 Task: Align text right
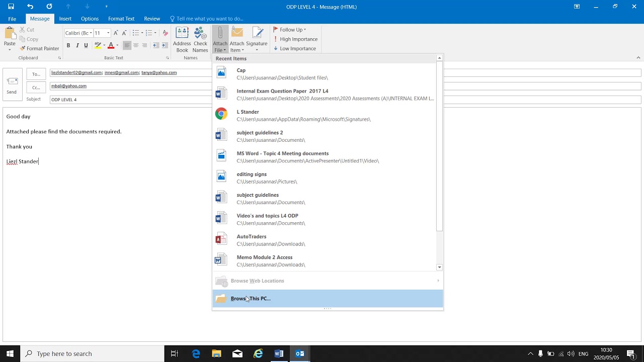(145, 45)
